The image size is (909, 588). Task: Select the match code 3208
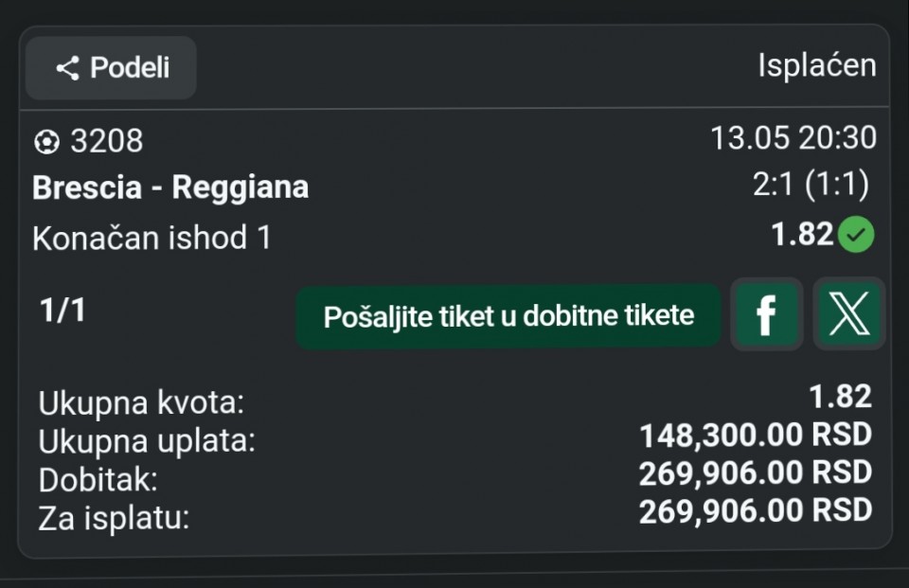coord(107,141)
